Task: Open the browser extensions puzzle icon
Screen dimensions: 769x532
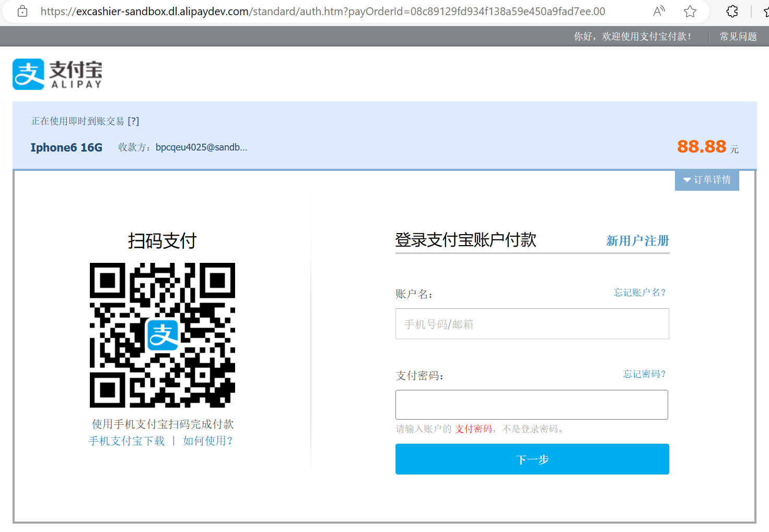Action: tap(732, 11)
